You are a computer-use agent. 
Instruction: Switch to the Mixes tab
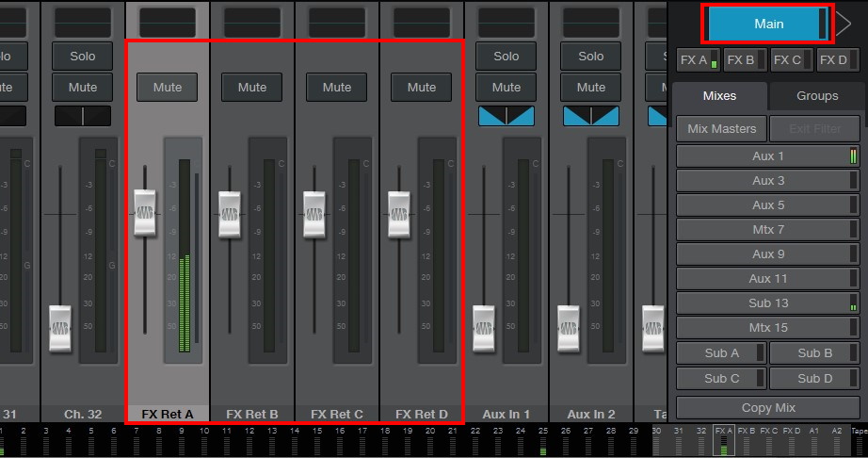pos(719,96)
